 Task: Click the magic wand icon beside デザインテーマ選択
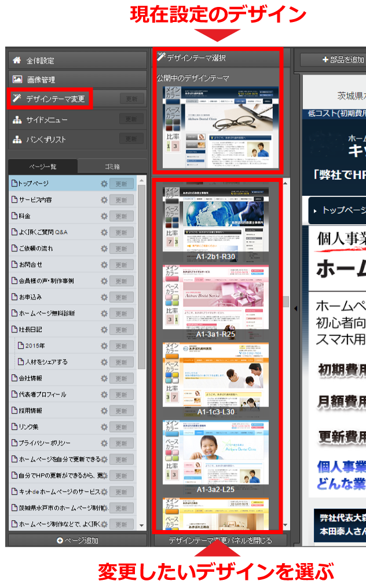point(161,57)
